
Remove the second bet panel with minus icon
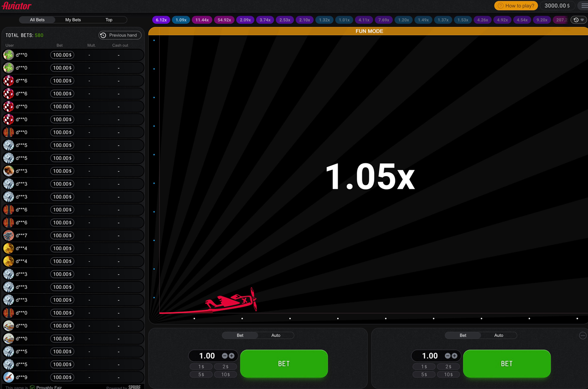583,335
